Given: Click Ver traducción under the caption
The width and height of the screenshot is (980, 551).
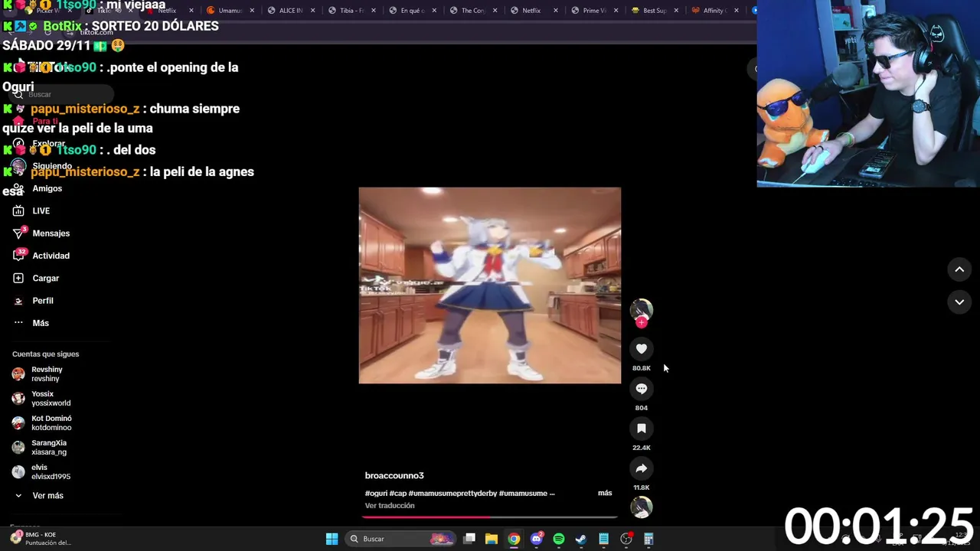Looking at the screenshot, I should coord(390,506).
